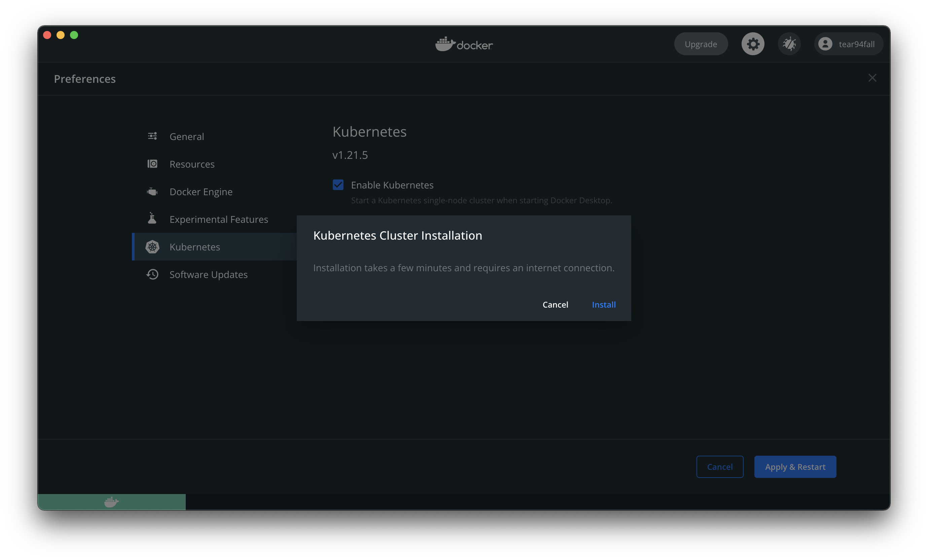The width and height of the screenshot is (928, 560).
Task: Click the General sliders icon in sidebar
Action: point(152,136)
